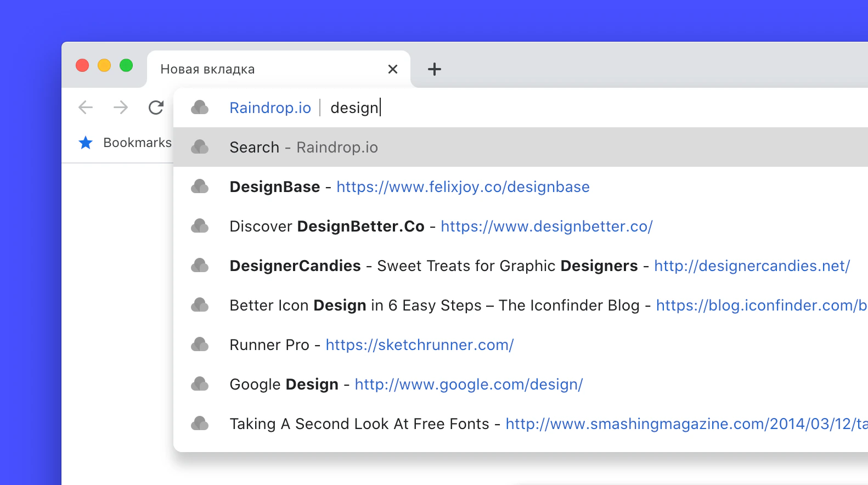Click cloud icon next to Discover DesignBetter.Co
This screenshot has height=485, width=868.
(x=200, y=226)
